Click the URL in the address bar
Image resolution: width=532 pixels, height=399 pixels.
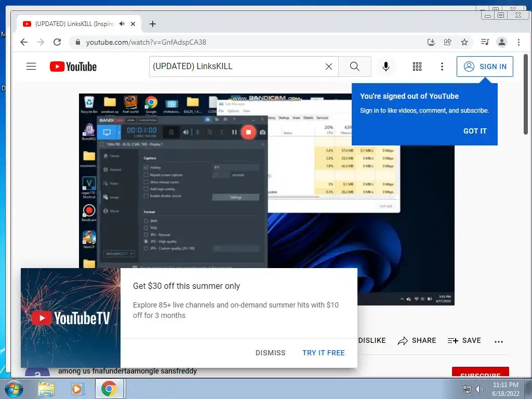[146, 42]
